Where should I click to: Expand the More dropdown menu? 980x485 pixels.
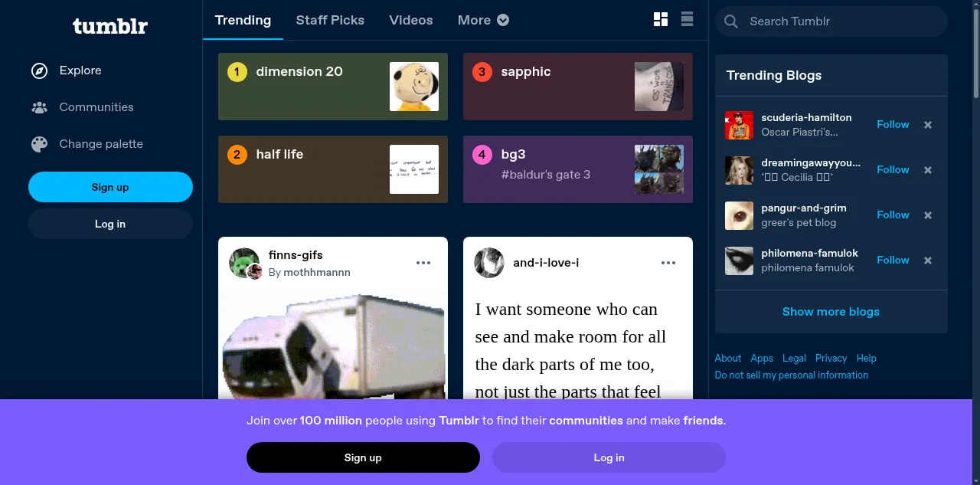tap(483, 20)
